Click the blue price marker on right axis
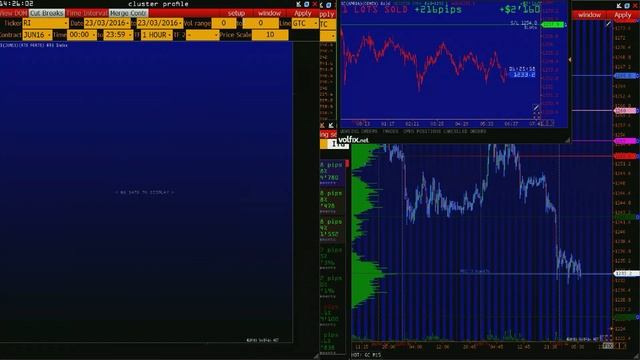Image resolution: width=640 pixels, height=360 pixels. coord(626,76)
